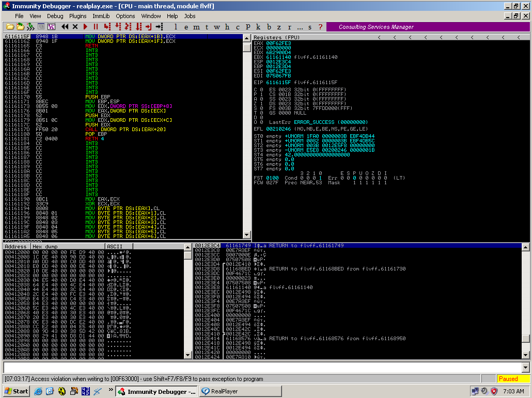Click the stack pane scroll up arrow

tap(526, 247)
